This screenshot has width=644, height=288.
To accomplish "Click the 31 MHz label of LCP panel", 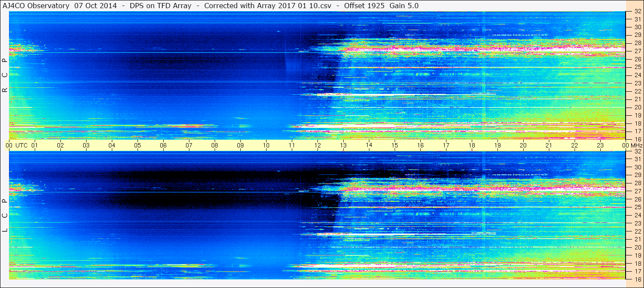I will (637, 159).
